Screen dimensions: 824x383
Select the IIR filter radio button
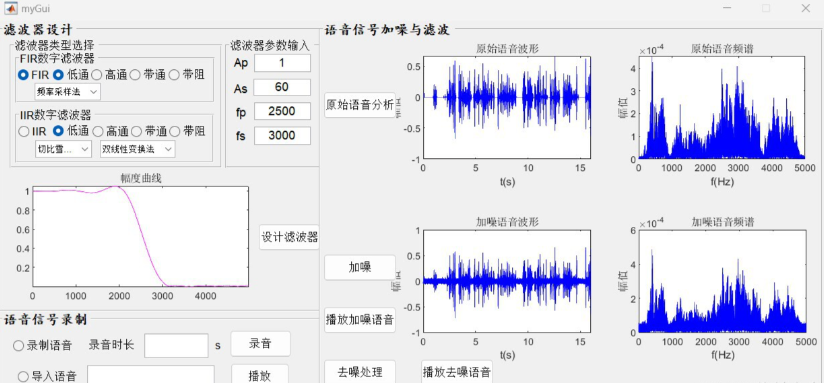click(x=24, y=131)
